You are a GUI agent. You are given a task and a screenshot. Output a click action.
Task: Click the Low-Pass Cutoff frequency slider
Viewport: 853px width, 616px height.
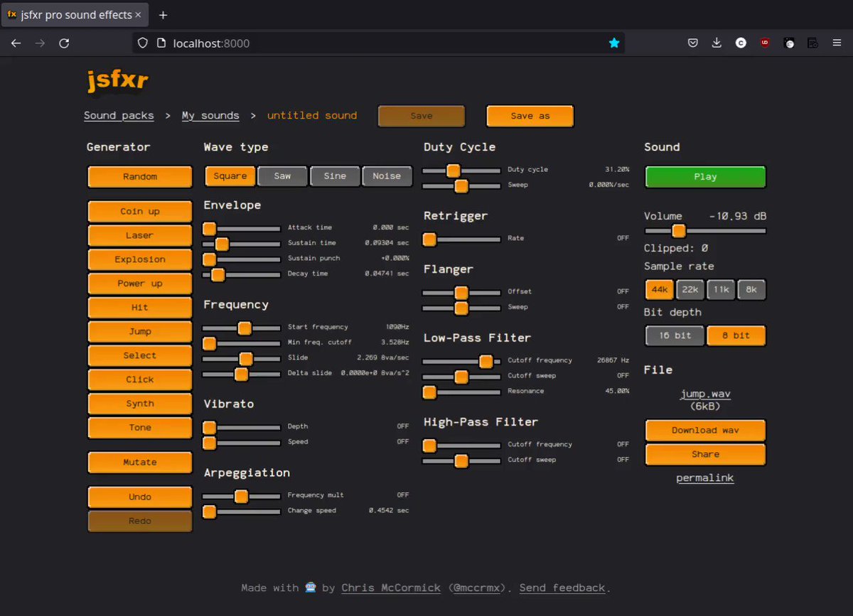click(461, 361)
